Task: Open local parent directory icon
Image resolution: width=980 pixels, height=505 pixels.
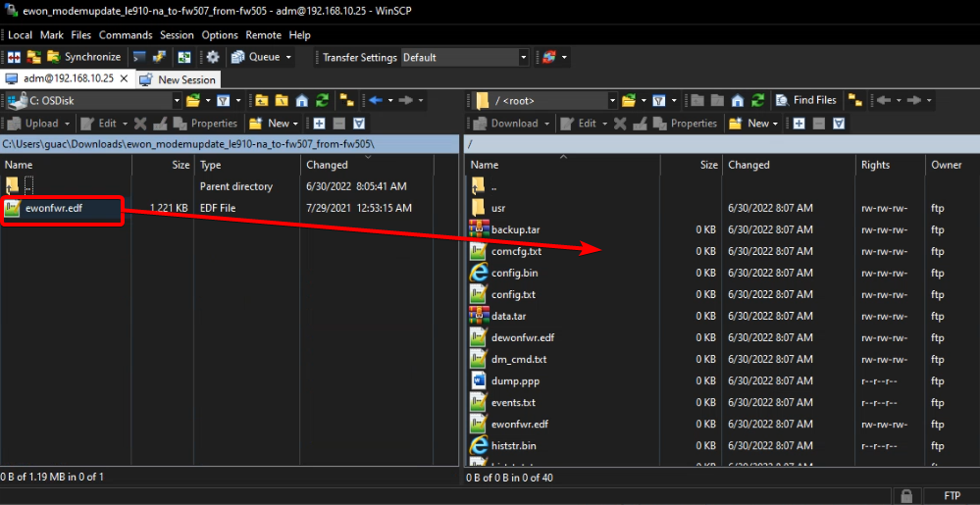Action: tap(260, 100)
